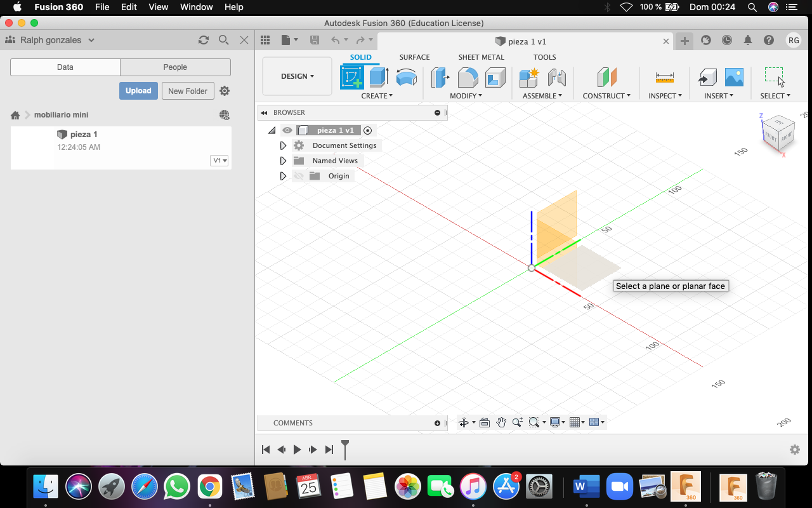Open the INSPECT dropdown menu

click(665, 96)
